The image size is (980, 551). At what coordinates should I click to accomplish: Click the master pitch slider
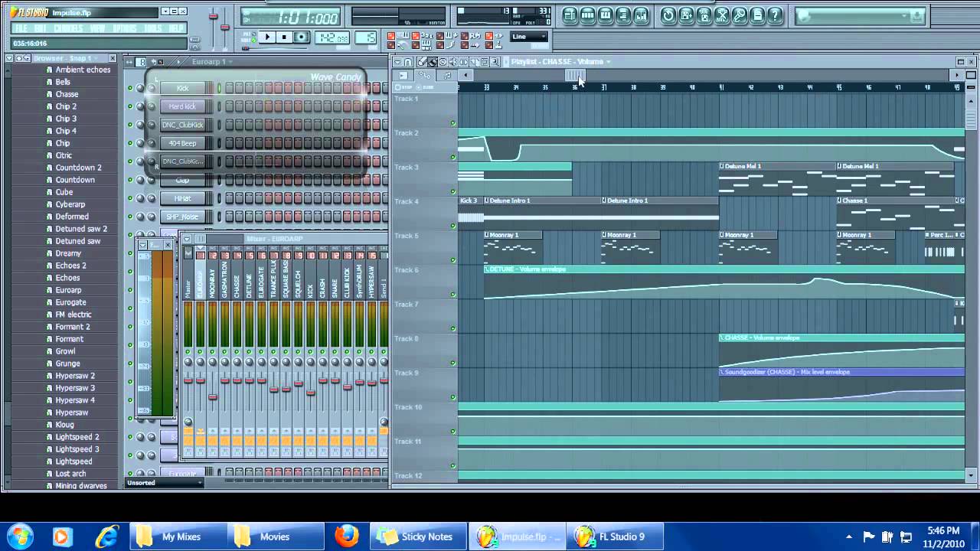(225, 28)
